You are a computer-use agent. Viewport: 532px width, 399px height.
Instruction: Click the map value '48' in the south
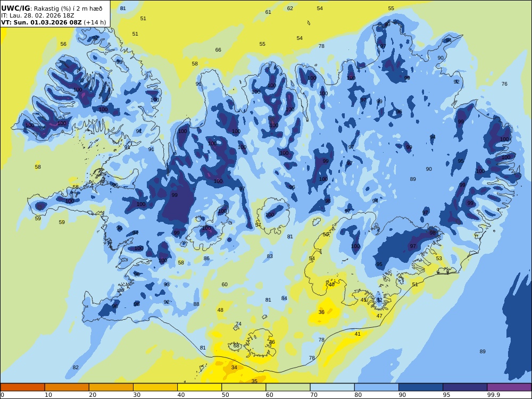[220, 310]
